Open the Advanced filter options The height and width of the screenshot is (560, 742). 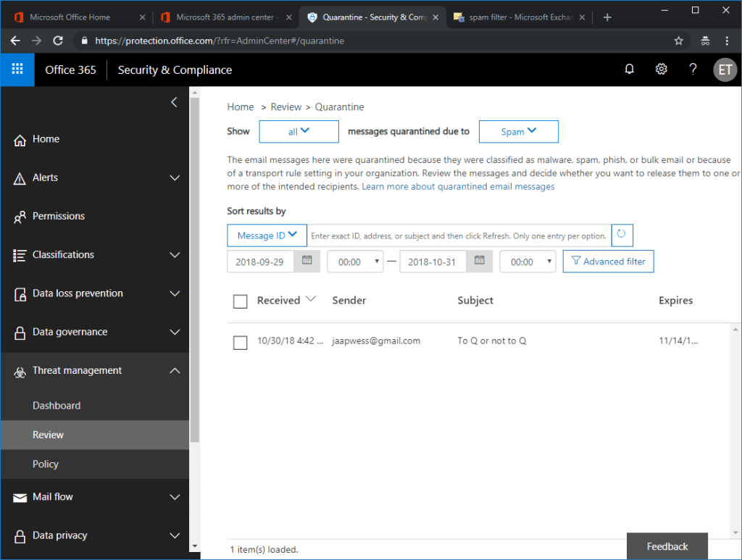(x=608, y=262)
